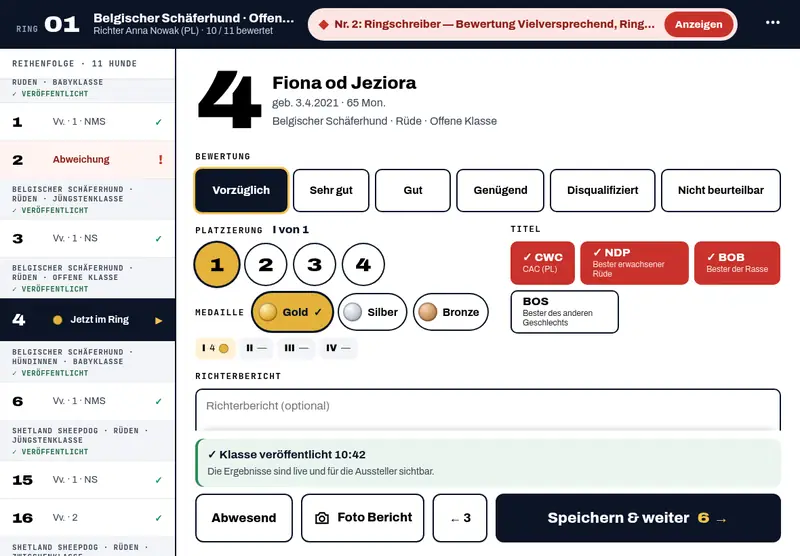800x556 pixels.
Task: Choose placement 2
Action: click(x=266, y=264)
